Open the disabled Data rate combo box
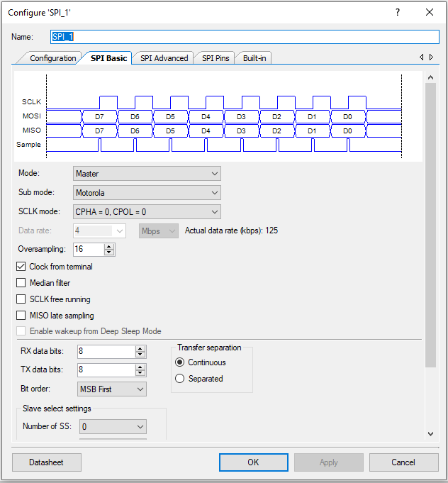 pyautogui.click(x=99, y=231)
